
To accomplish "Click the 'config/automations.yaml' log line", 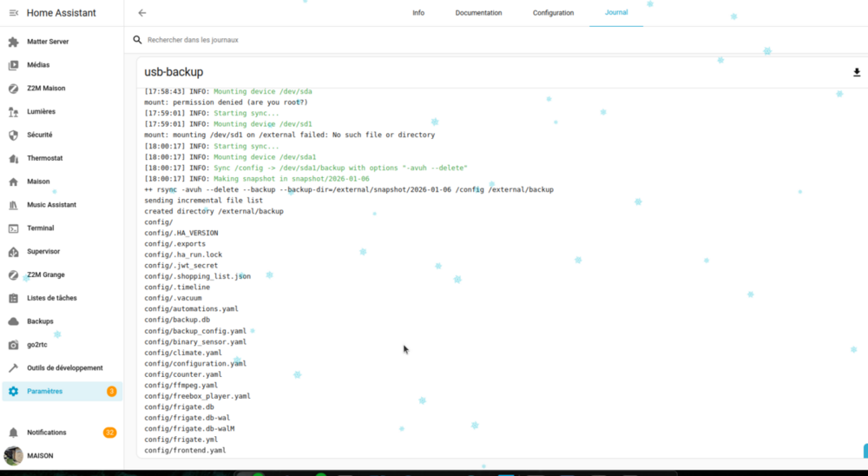I will click(x=192, y=309).
